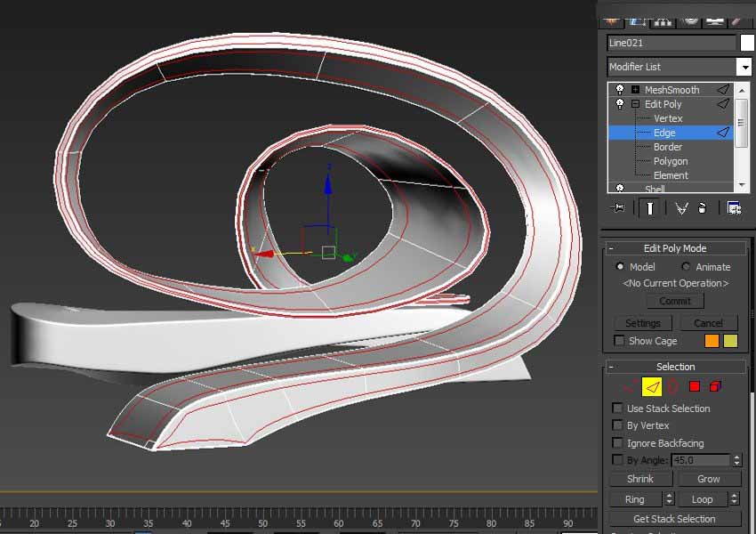Click the sub-object marker icon on Edge row
This screenshot has width=756, height=534.
[723, 133]
